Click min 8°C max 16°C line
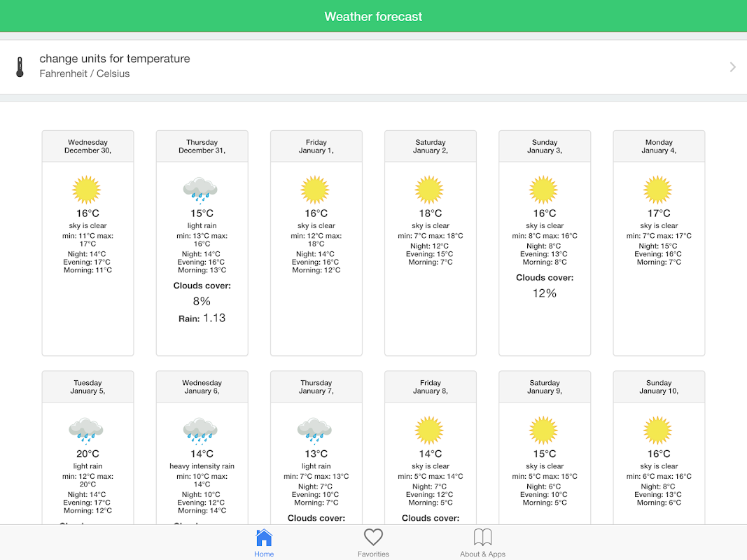This screenshot has height=560, width=747. coord(545,236)
